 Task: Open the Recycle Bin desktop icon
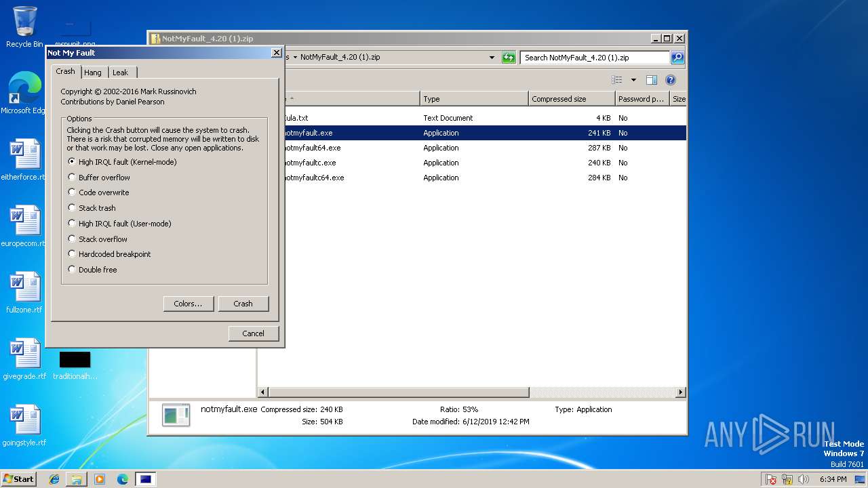tap(24, 27)
